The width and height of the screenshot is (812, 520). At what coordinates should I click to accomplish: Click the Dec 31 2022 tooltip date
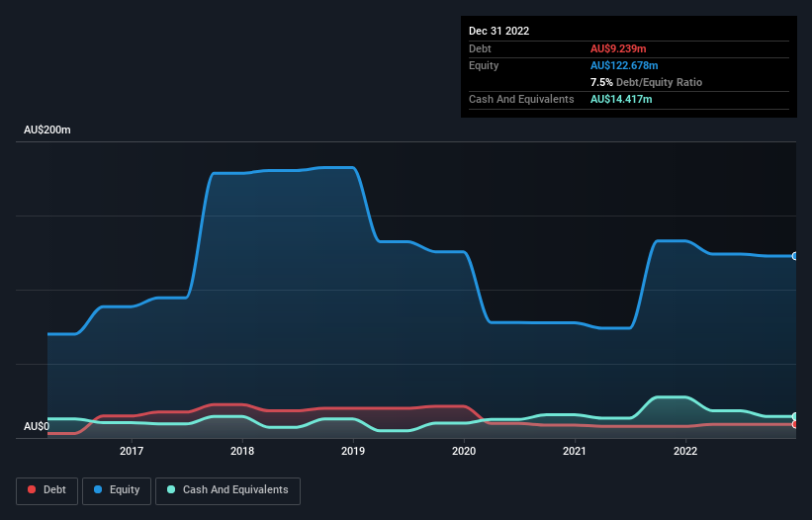[x=499, y=31]
